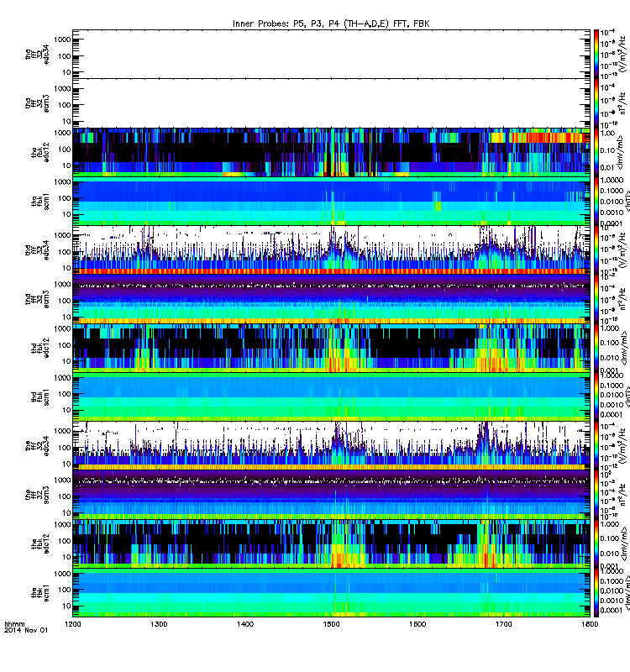Click the color bar beside the thd fff scm3 panel
This screenshot has height=672, width=630.
(x=596, y=299)
